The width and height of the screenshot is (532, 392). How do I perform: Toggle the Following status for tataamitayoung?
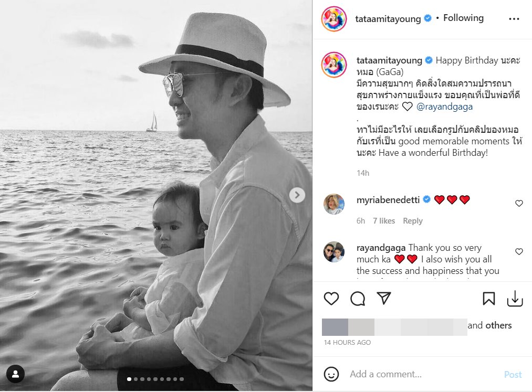[x=463, y=18]
